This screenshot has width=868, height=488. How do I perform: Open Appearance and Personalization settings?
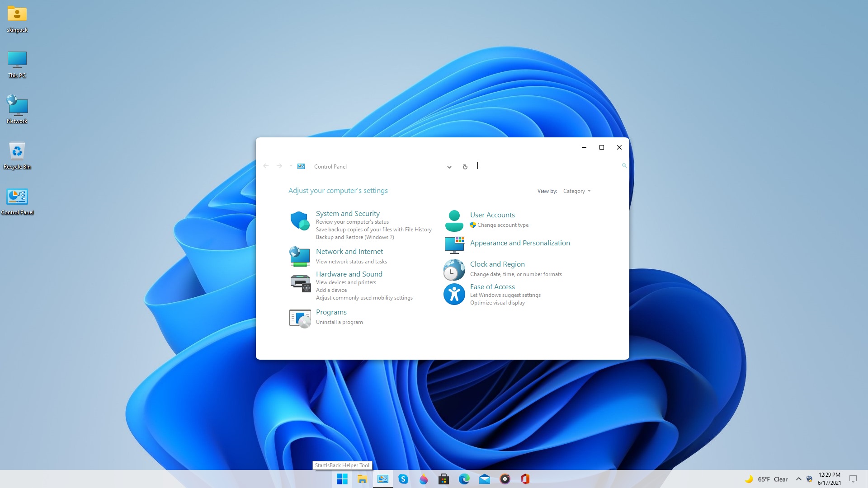[x=520, y=243]
